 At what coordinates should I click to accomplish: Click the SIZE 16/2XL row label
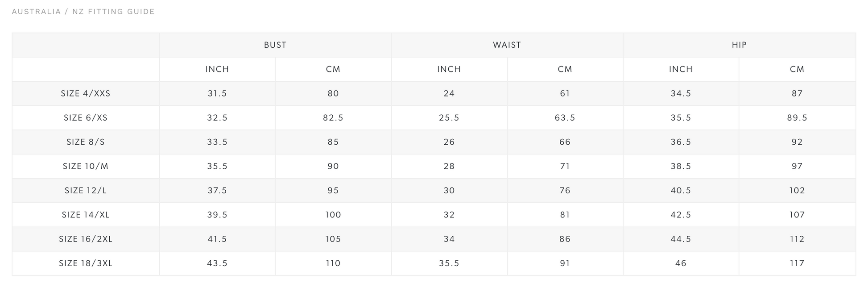point(86,239)
